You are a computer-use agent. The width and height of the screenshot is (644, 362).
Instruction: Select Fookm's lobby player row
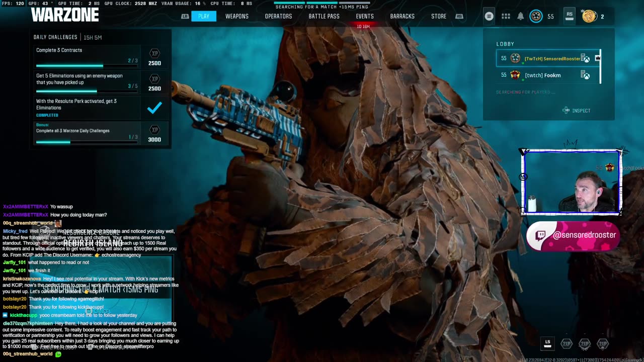click(548, 75)
